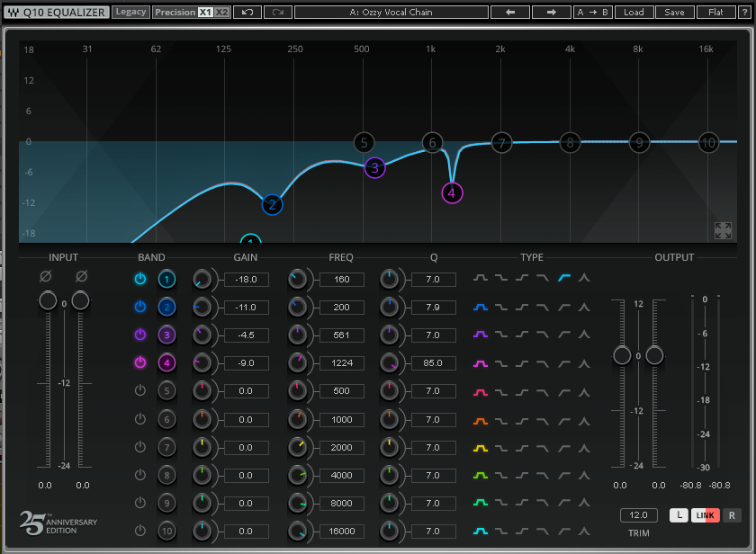756x554 pixels.
Task: Enable band 9 power button
Action: coord(140,503)
